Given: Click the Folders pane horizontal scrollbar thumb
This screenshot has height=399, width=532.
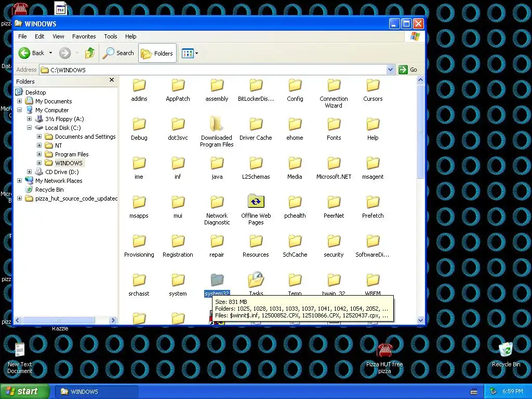Looking at the screenshot, I should coord(58,320).
